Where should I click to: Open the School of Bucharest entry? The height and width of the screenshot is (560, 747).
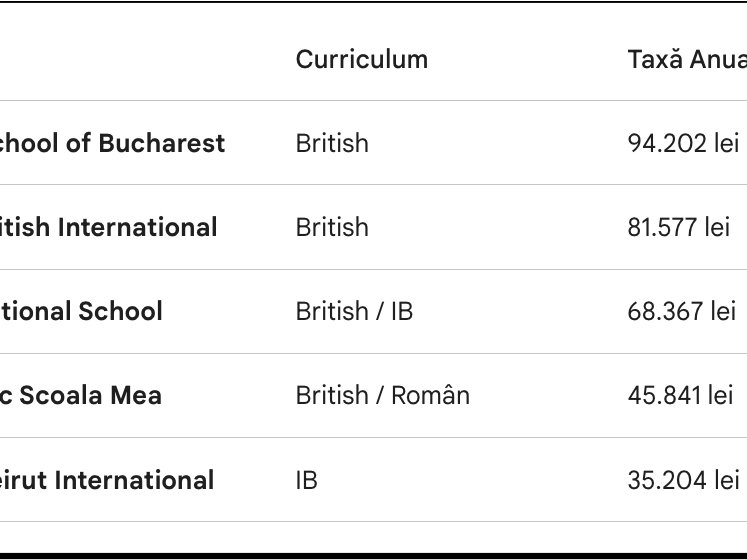coord(112,143)
